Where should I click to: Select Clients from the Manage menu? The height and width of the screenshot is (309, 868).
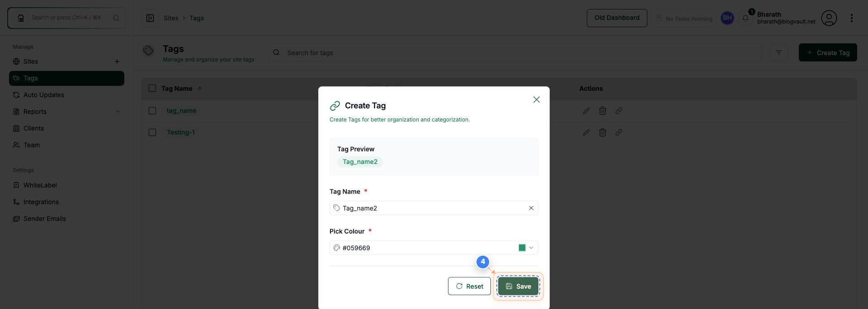click(x=33, y=128)
